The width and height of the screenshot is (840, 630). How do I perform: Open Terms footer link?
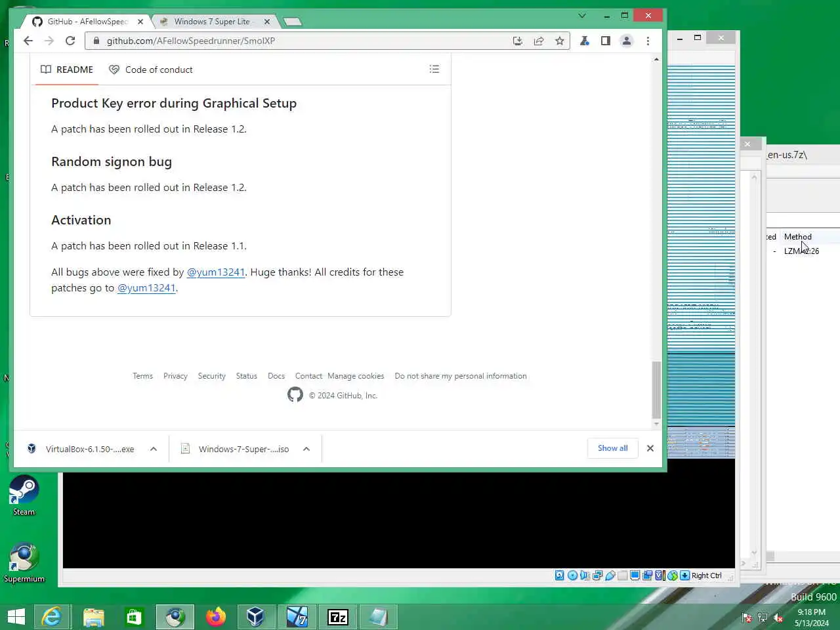[x=142, y=376]
